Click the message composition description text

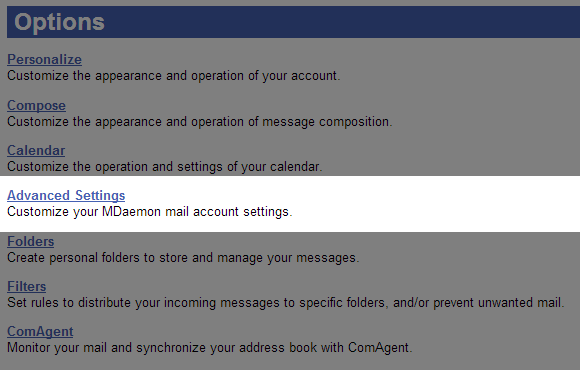coord(200,122)
